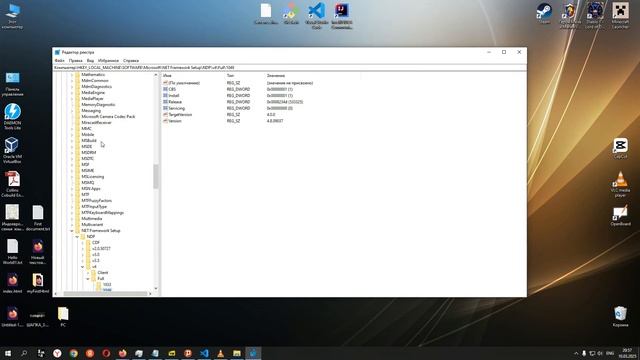Click the registry path address bar
Viewport: 640px width, 360px height.
click(x=290, y=67)
